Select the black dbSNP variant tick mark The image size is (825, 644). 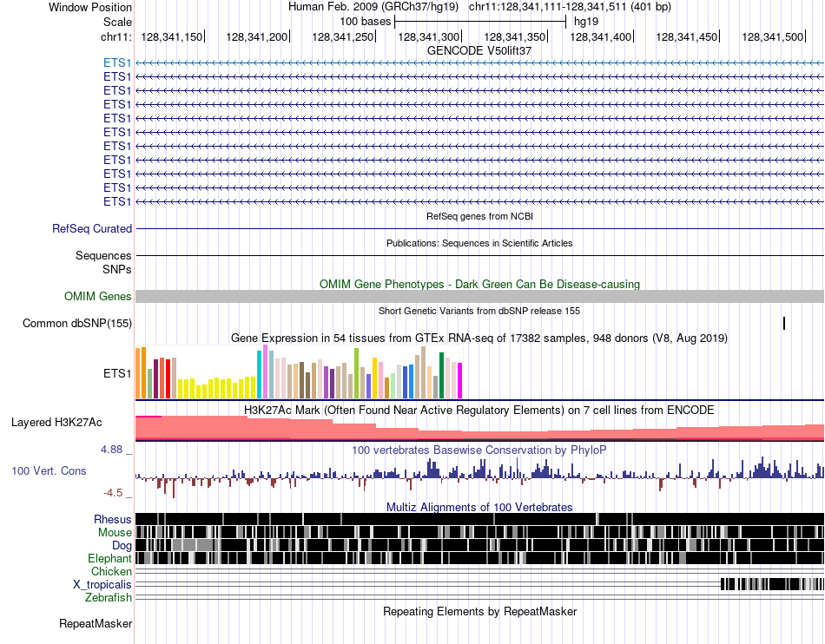tap(784, 324)
